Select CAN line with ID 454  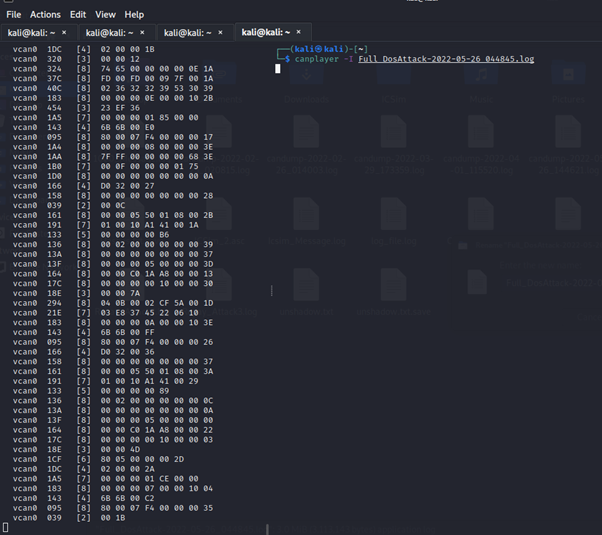coord(76,108)
